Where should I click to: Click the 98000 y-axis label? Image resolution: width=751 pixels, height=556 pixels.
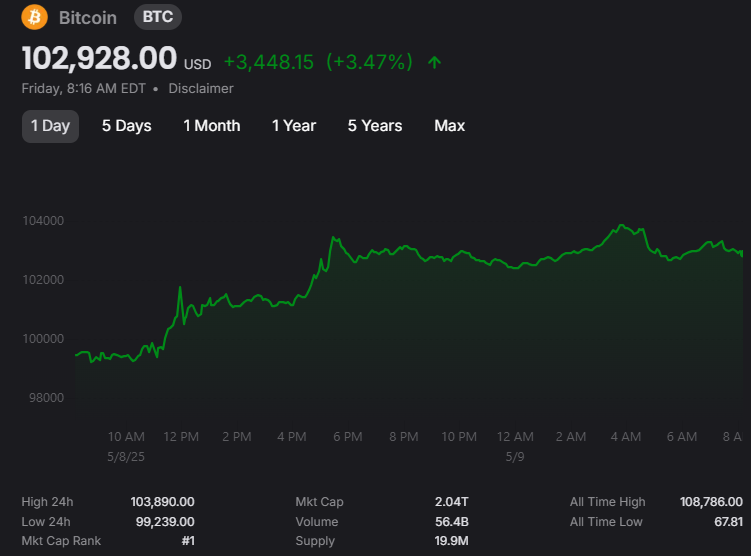click(x=46, y=398)
